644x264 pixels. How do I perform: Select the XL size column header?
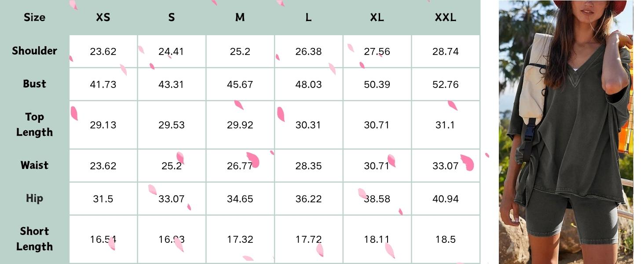tap(377, 18)
